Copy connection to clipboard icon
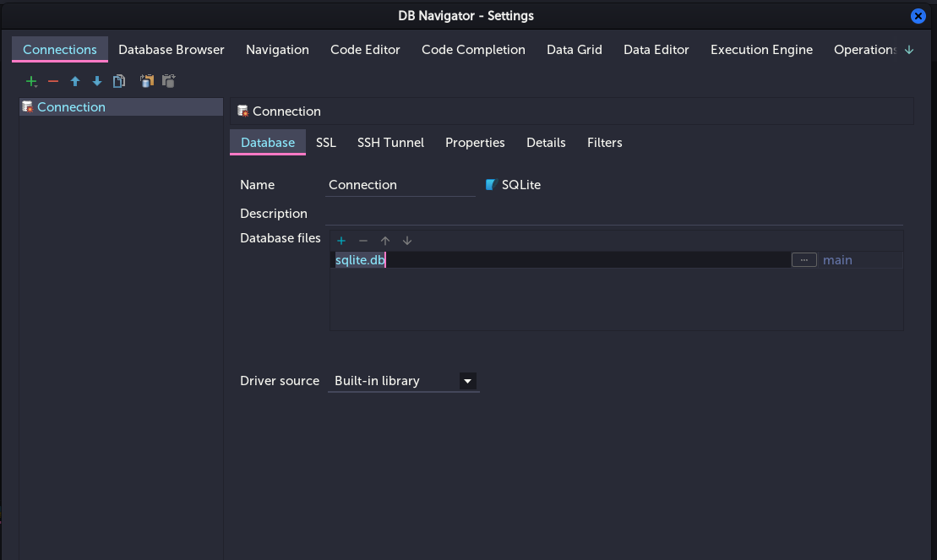Viewport: 937px width, 560px height. coord(147,81)
